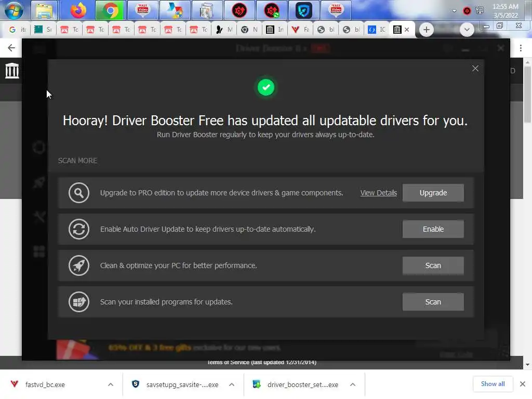Show all downloads
532x399 pixels.
tap(493, 384)
